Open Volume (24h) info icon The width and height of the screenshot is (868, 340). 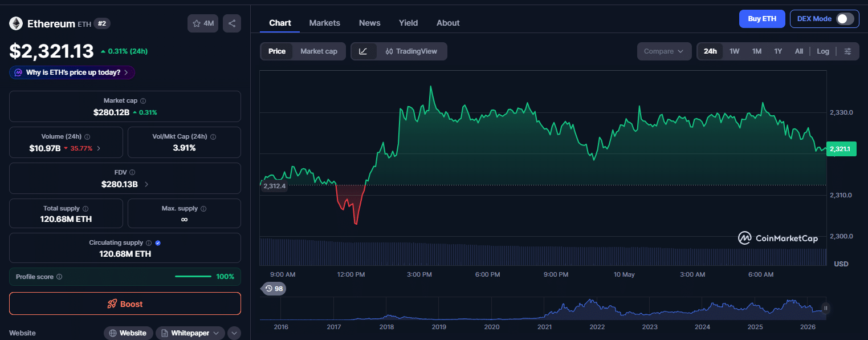[87, 137]
